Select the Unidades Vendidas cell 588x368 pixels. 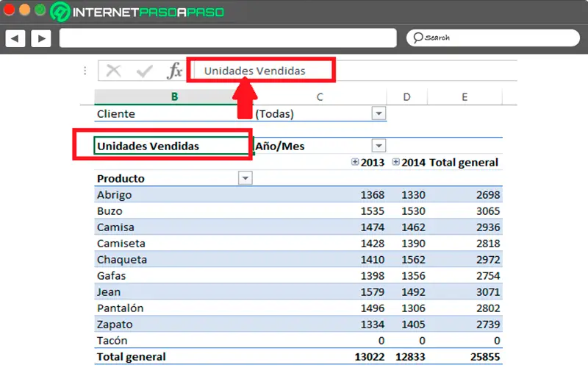[172, 146]
